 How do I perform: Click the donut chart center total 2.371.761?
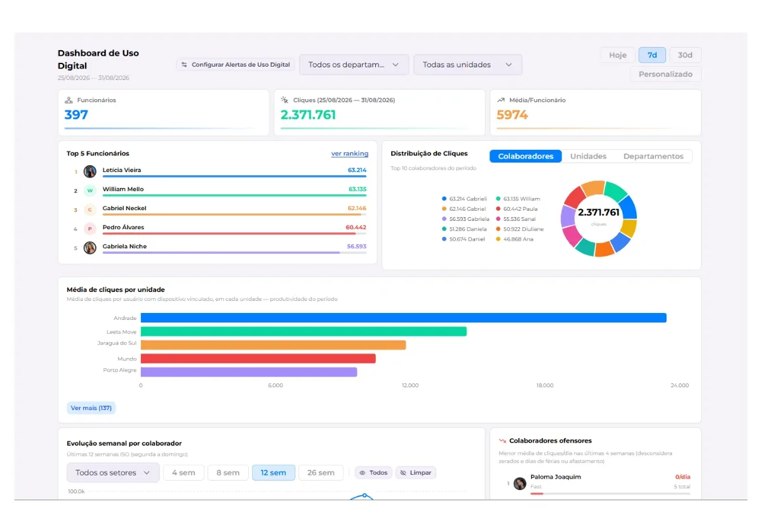tap(598, 213)
